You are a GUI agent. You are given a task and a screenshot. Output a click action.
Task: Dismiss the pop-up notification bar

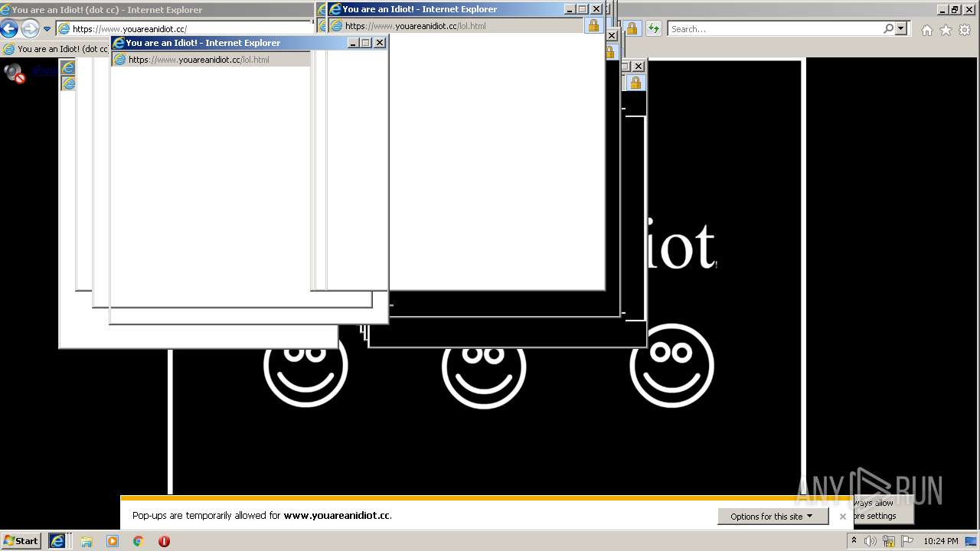click(x=843, y=517)
